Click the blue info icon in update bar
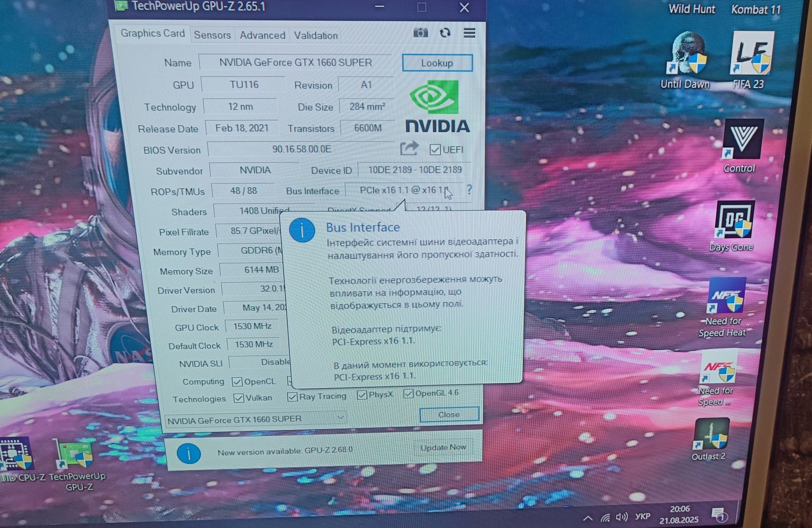 tap(189, 454)
